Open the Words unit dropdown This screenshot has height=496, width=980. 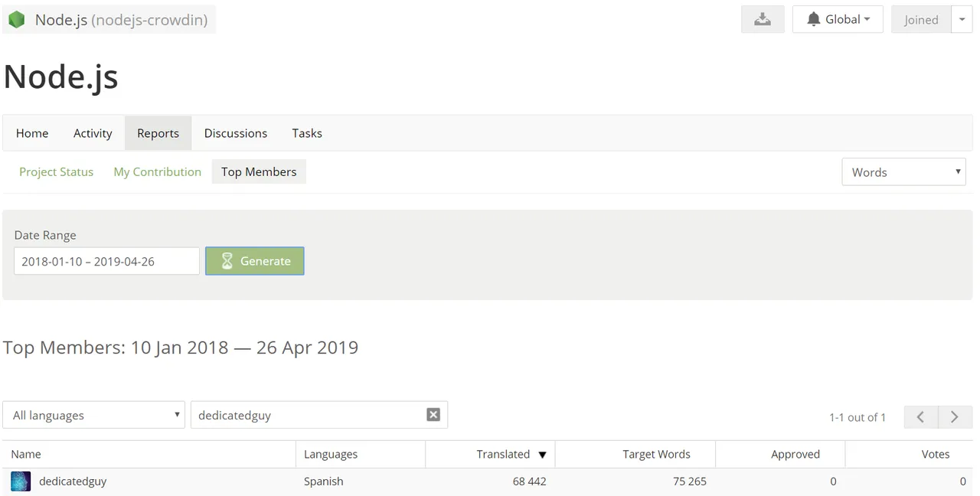(x=903, y=172)
